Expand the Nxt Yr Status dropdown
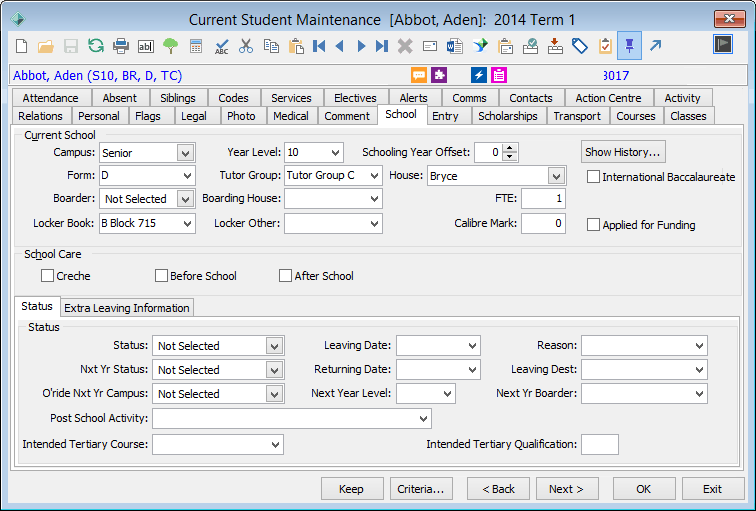756x511 pixels. (274, 370)
